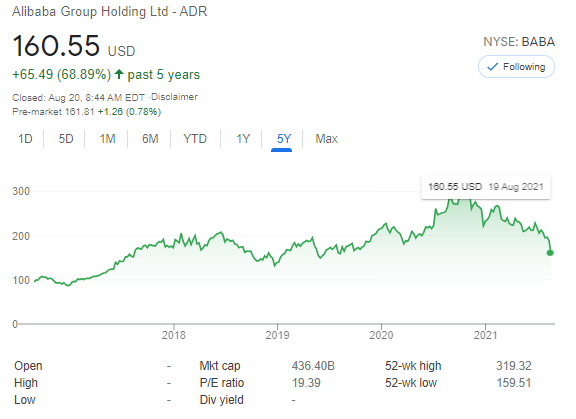Click the green up arrow icon
Viewport: 576px width, 419px height.
(x=119, y=74)
